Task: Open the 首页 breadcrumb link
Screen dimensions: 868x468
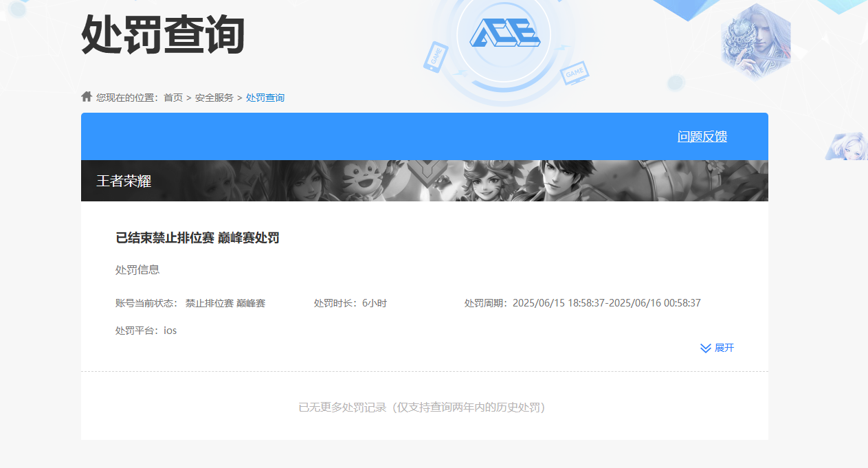Action: click(173, 98)
